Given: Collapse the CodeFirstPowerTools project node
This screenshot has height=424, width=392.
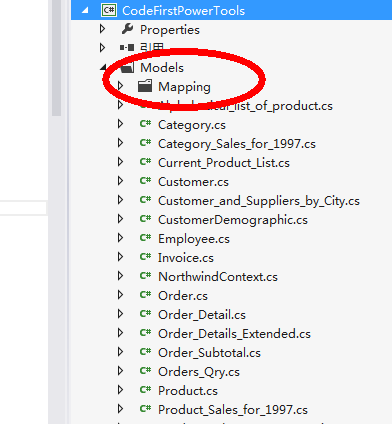Looking at the screenshot, I should coord(85,11).
